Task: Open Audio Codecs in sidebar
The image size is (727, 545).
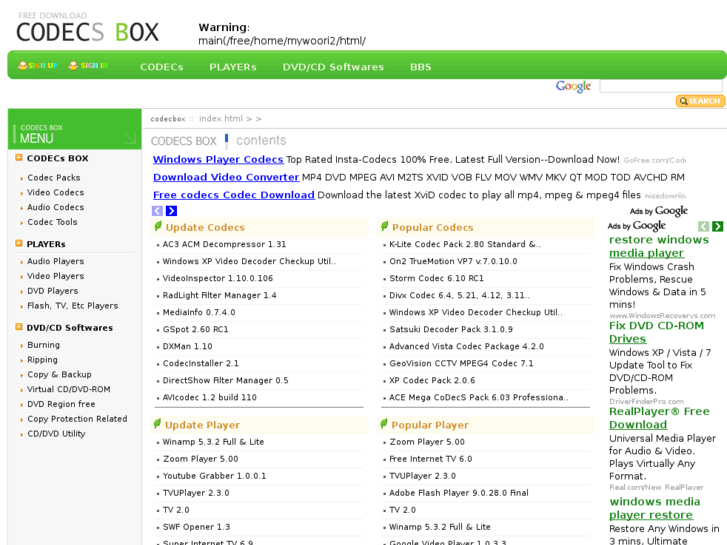Action: [56, 207]
